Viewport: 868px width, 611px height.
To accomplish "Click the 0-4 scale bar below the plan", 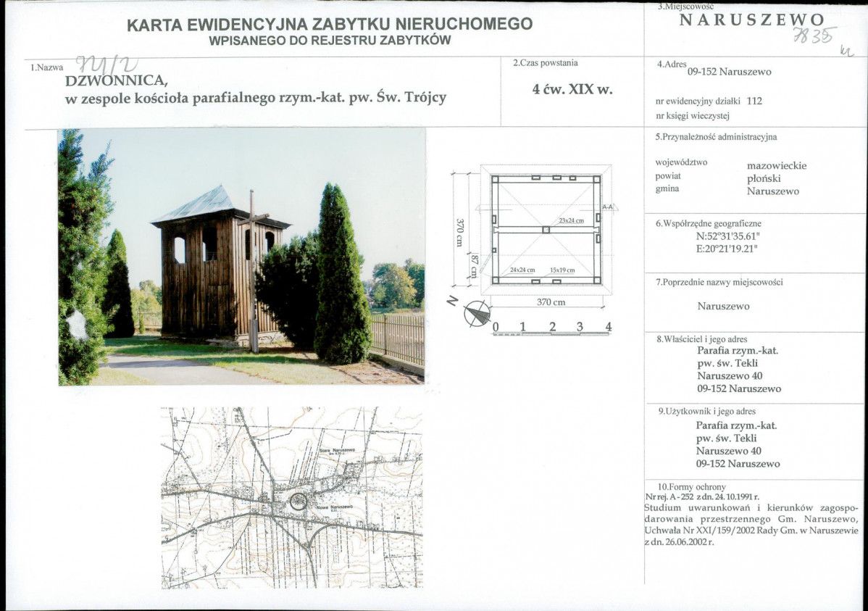I will coord(551,330).
